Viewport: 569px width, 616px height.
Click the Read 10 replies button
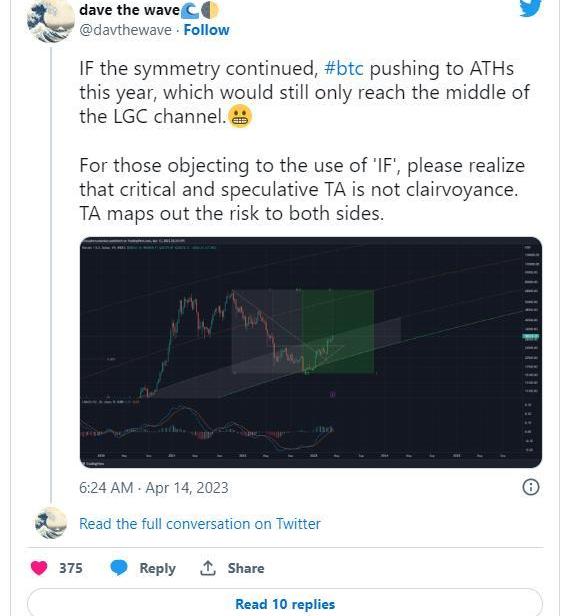click(285, 603)
